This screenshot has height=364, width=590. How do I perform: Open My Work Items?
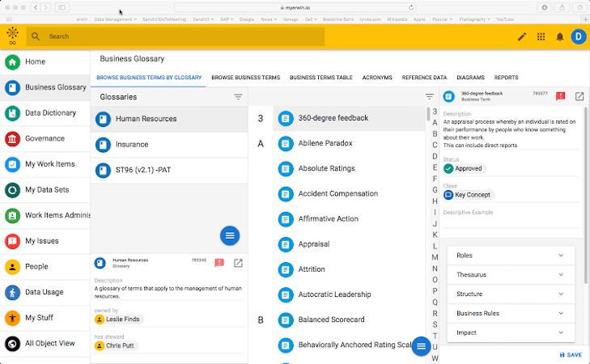(45, 164)
